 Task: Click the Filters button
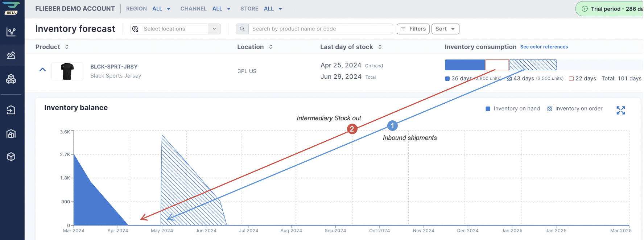[x=413, y=29]
